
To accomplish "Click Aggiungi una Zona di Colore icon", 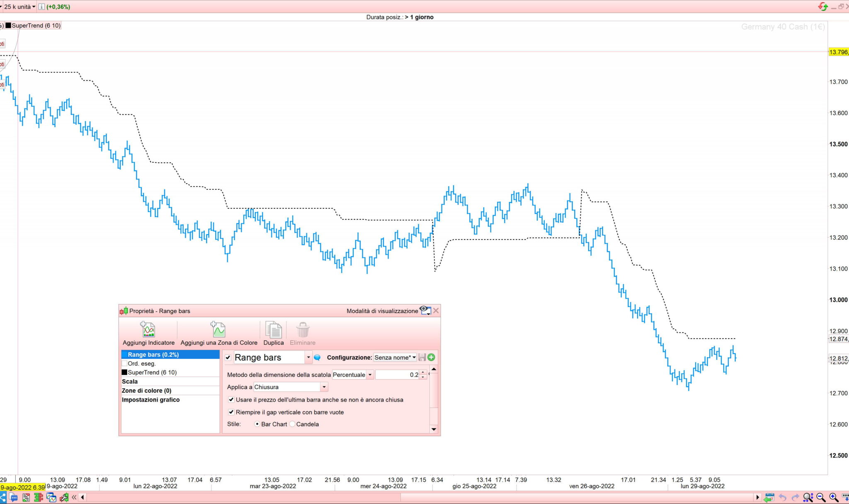I will pyautogui.click(x=218, y=330).
